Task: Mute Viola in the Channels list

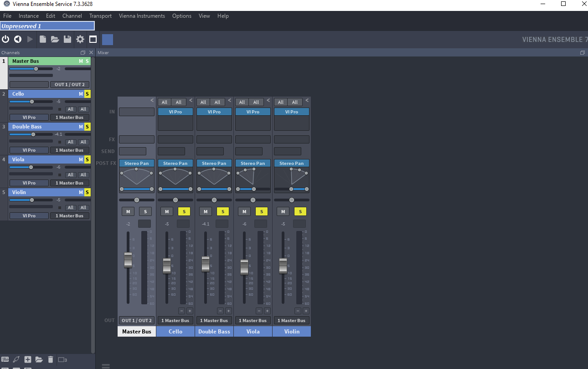Action: 81,159
